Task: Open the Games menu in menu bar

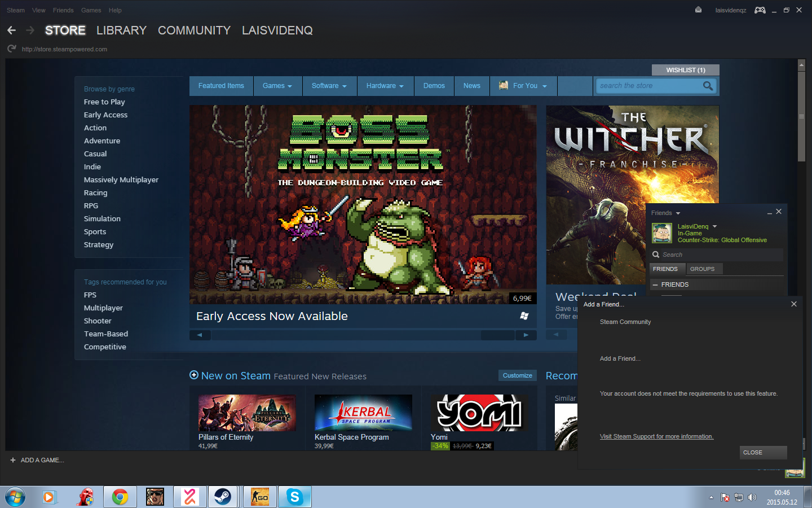Action: click(x=91, y=10)
